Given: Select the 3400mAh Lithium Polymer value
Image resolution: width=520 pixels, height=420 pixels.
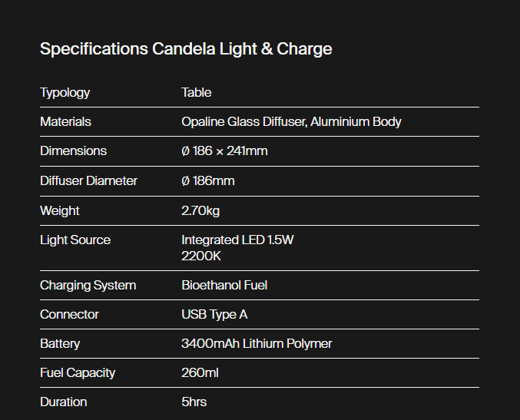Looking at the screenshot, I should coord(257,344).
